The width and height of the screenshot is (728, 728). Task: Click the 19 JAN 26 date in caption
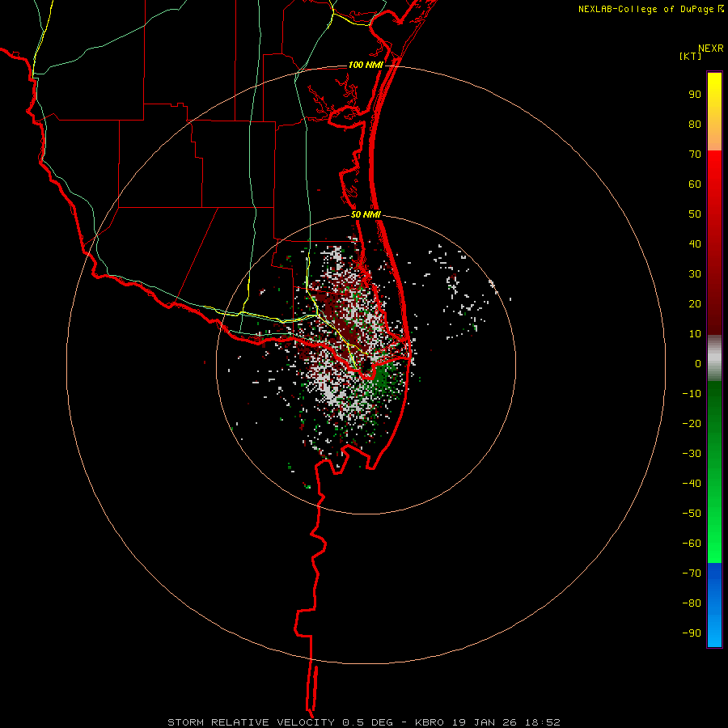tap(485, 722)
